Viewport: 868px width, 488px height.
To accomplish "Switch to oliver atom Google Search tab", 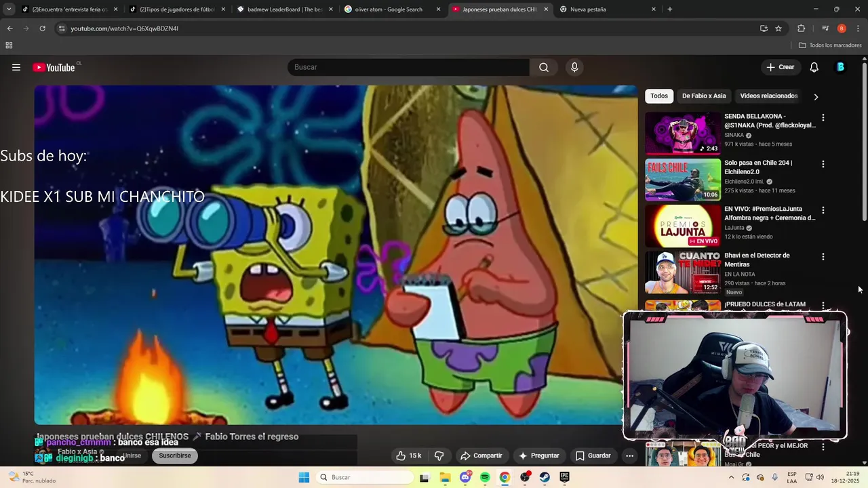I will [391, 9].
